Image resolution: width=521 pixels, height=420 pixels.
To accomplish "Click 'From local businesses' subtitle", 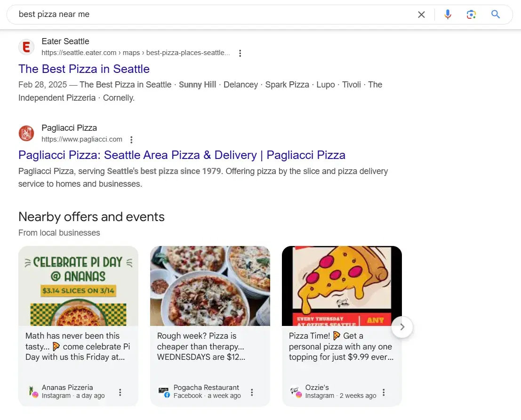I will [x=59, y=233].
